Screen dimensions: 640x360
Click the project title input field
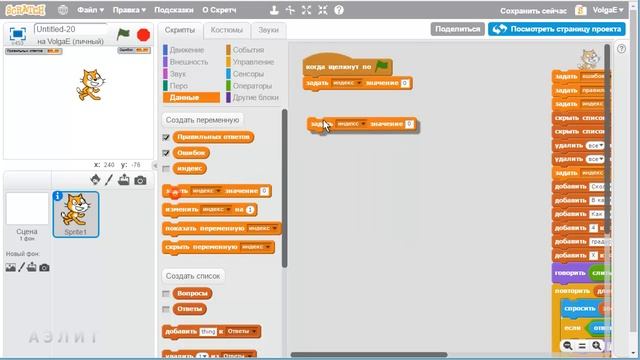[71, 29]
